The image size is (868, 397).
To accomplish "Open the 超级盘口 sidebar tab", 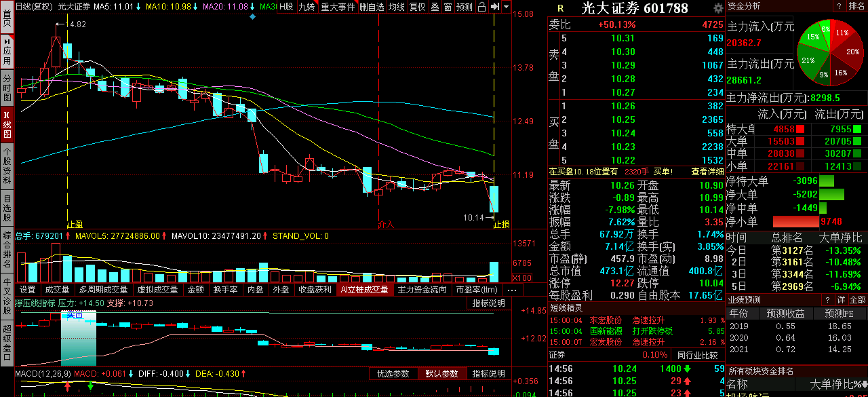I will point(7,344).
